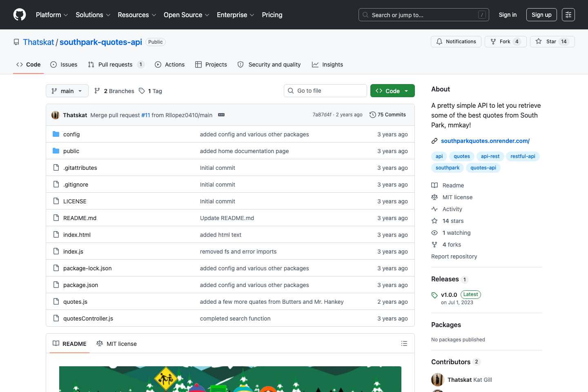Open the main branch dropdown
Screen dimensions: 588x392
[67, 91]
